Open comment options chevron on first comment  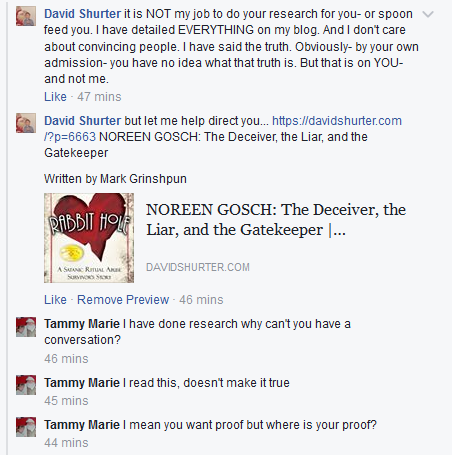point(428,14)
